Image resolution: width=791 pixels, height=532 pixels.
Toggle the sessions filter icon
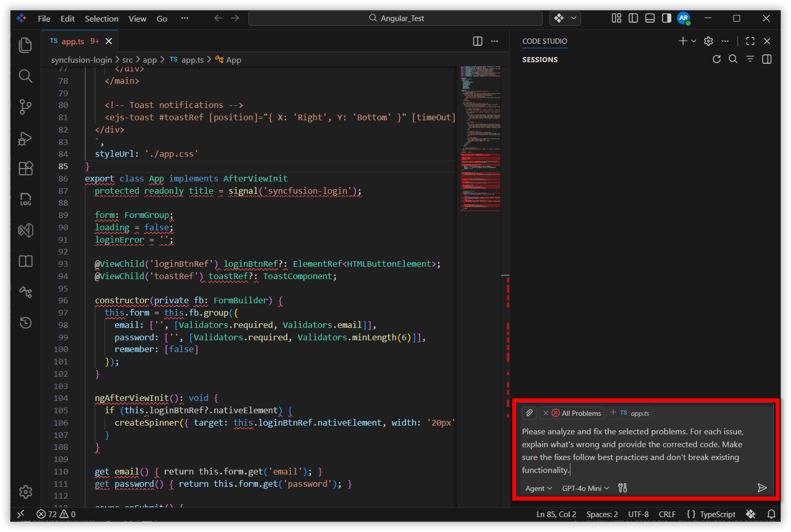(750, 59)
